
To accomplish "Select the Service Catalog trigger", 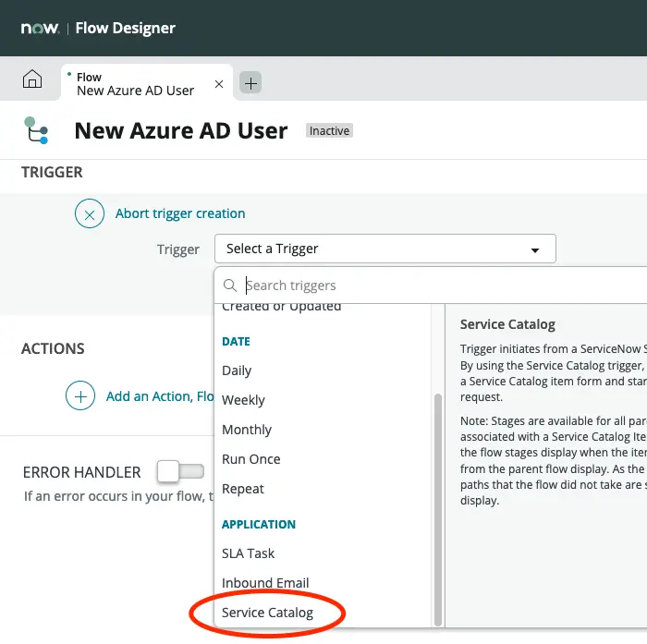I will pos(267,613).
